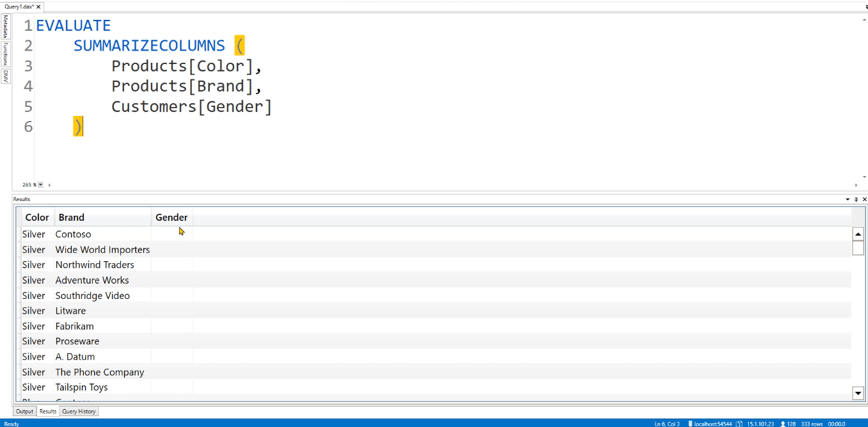
Task: Click the EVALUATE keyword in editor
Action: (x=74, y=26)
